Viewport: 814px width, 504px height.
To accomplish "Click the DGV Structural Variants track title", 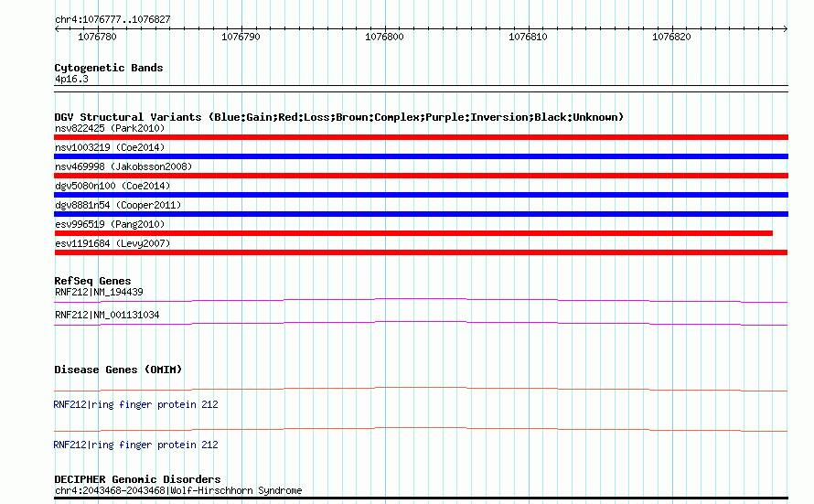I will [x=339, y=117].
